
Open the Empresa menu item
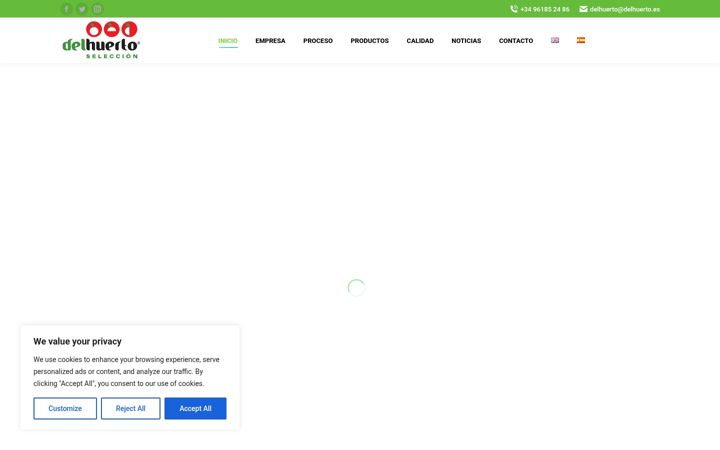point(270,41)
